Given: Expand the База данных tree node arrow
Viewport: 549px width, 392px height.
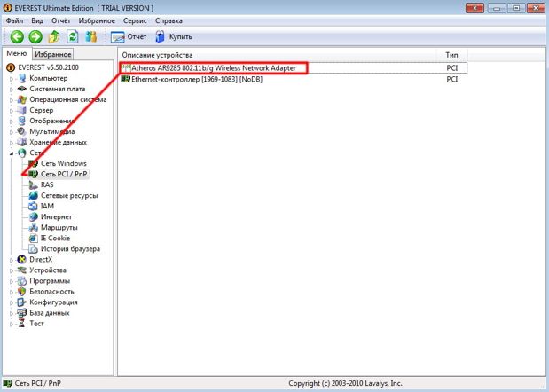Looking at the screenshot, I should [x=12, y=314].
